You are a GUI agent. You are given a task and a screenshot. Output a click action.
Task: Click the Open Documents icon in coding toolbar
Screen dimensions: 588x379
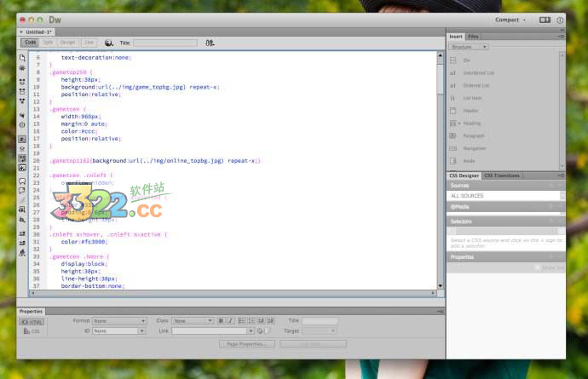(22, 58)
